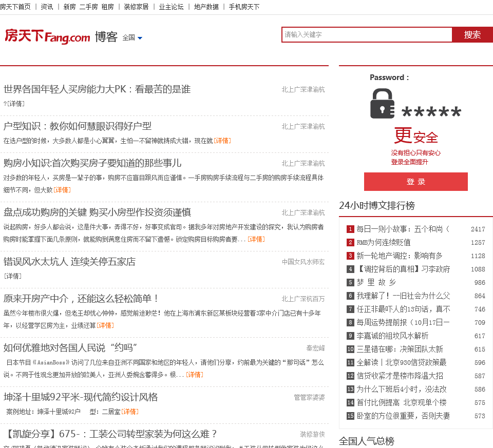
Task: Click view count 2417 in ranking list
Action: point(478,229)
